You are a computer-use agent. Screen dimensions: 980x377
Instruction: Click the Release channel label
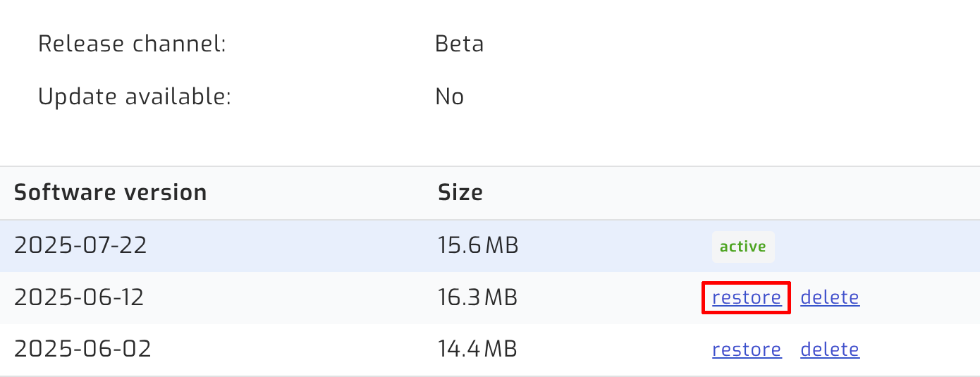(132, 44)
